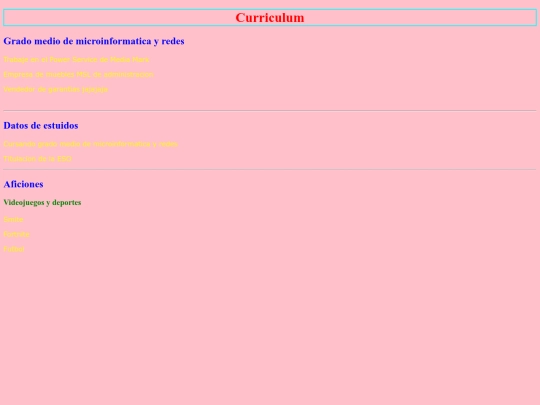The width and height of the screenshot is (540, 405).
Task: Click the red 'Curriculum' title
Action: click(x=270, y=18)
